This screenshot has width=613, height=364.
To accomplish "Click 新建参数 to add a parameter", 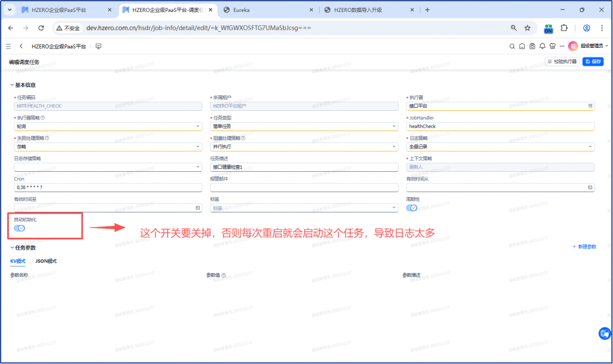I will click(584, 247).
